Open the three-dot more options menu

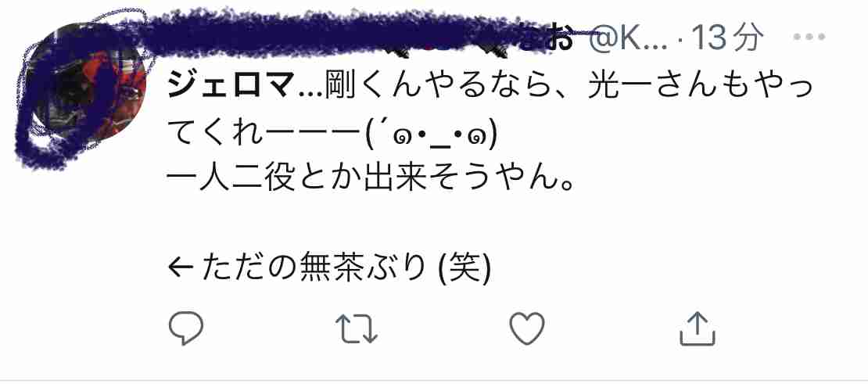tap(809, 38)
